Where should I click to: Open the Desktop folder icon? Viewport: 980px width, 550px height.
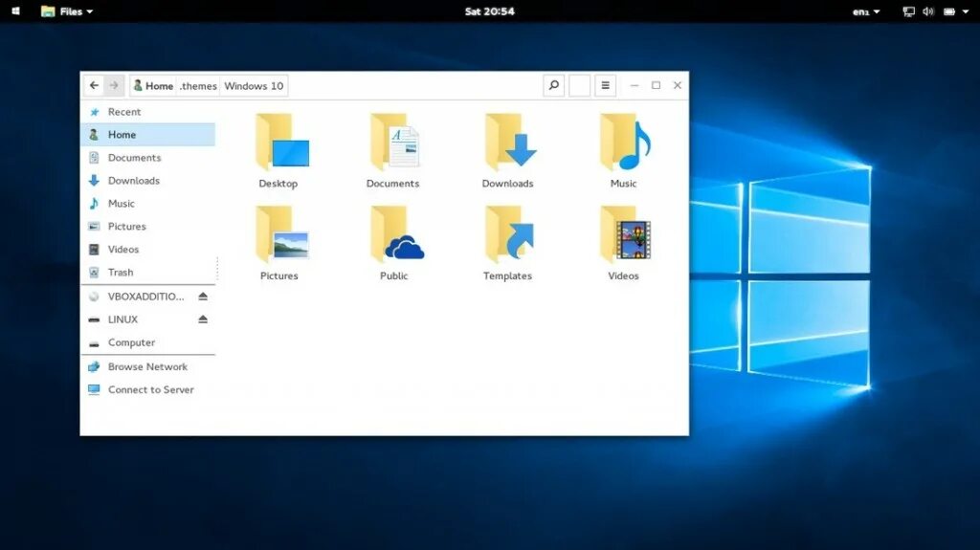click(x=282, y=143)
